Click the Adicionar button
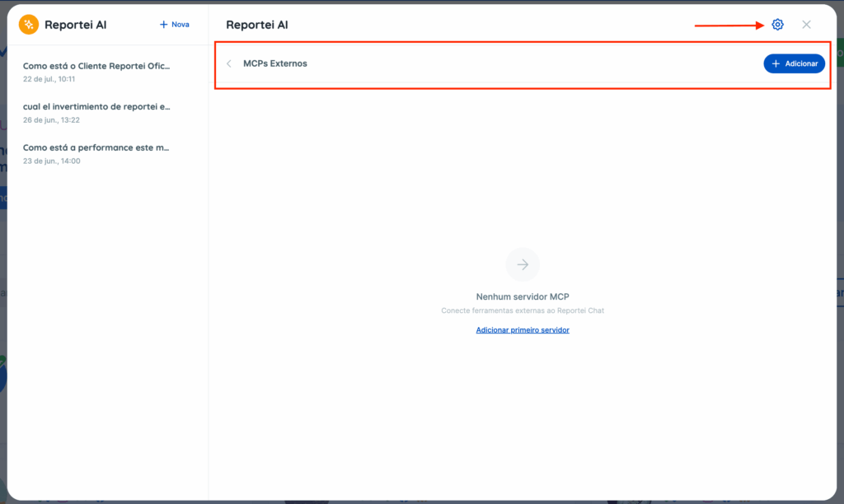The height and width of the screenshot is (504, 844). pyautogui.click(x=794, y=63)
